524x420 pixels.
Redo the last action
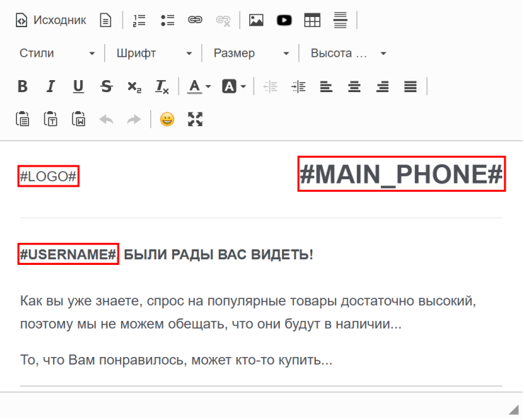[x=135, y=119]
